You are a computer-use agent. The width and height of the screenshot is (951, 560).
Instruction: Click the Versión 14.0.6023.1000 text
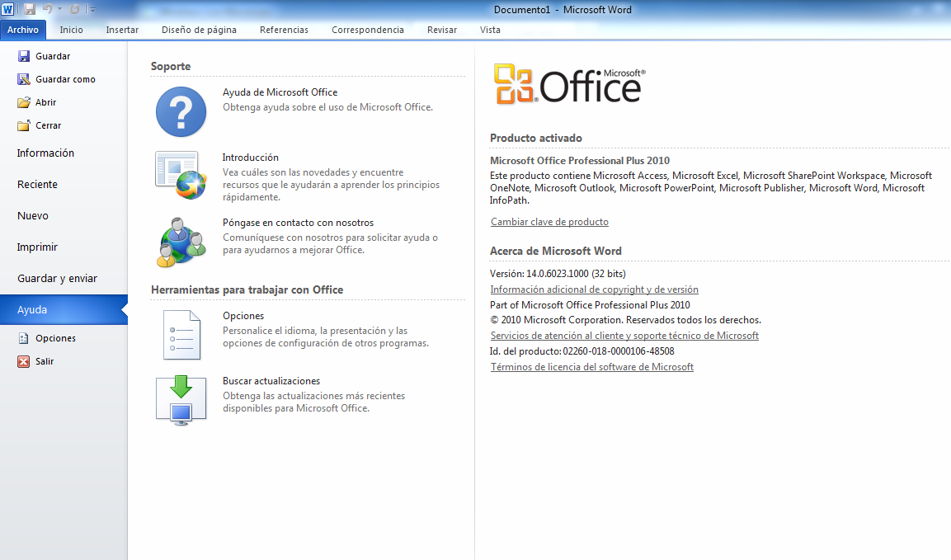point(558,274)
